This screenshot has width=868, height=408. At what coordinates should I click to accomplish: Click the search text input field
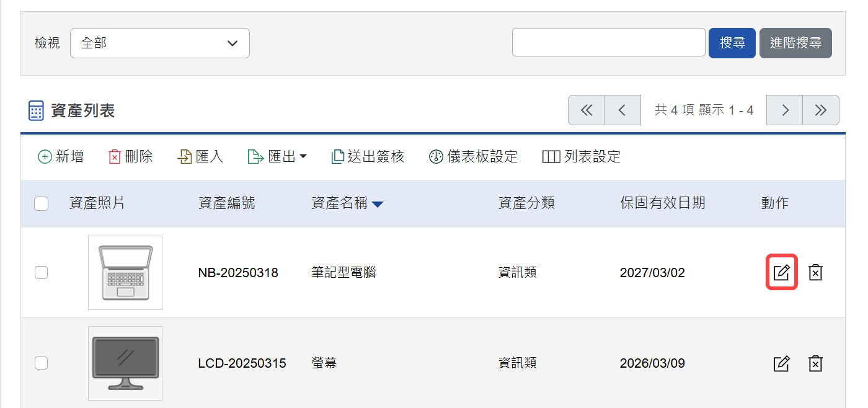(x=608, y=42)
